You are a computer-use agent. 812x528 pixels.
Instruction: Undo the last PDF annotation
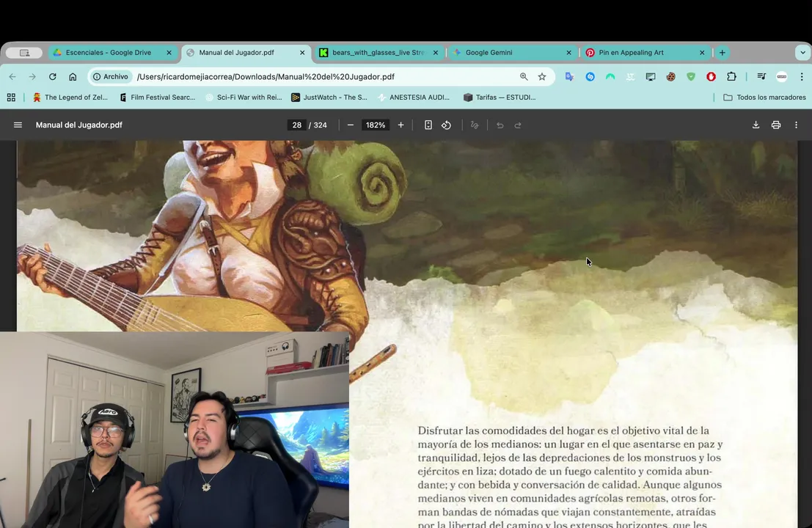[500, 125]
